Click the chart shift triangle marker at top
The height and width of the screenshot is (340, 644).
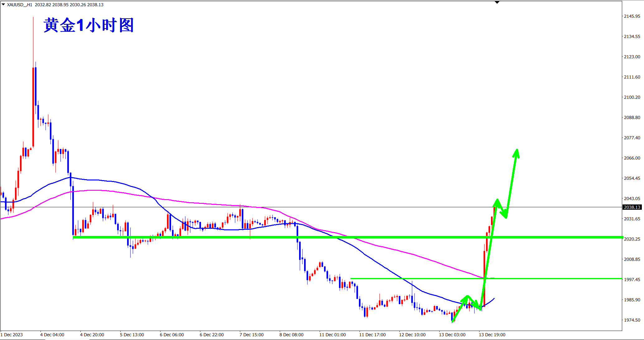pos(497,2)
